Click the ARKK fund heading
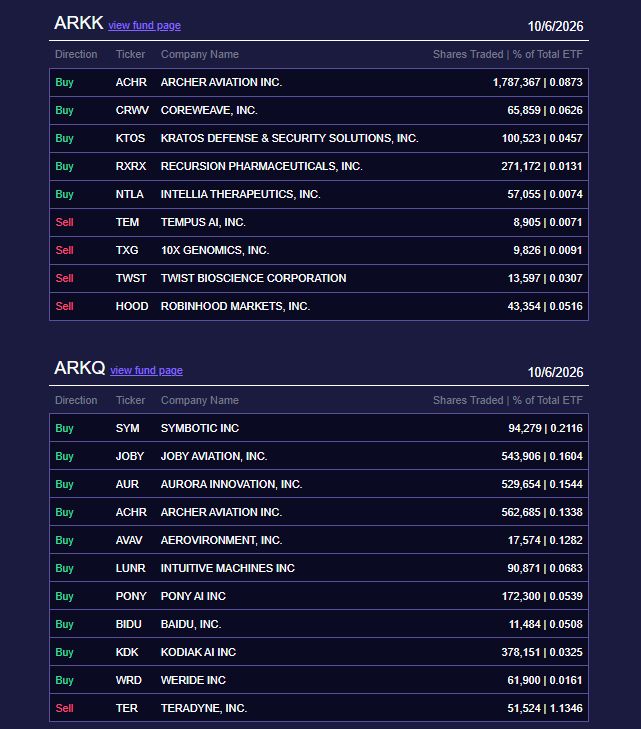 point(79,23)
